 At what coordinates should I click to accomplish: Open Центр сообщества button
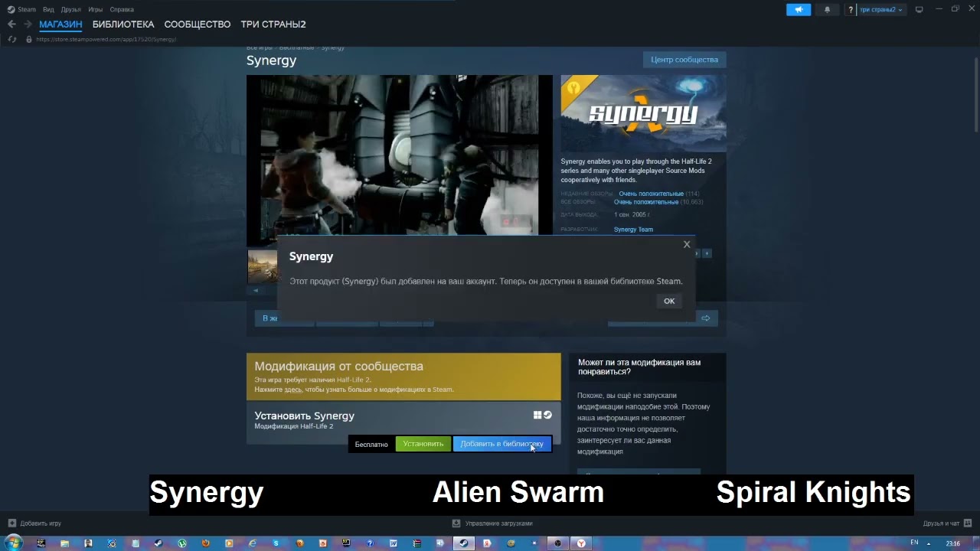pos(684,60)
